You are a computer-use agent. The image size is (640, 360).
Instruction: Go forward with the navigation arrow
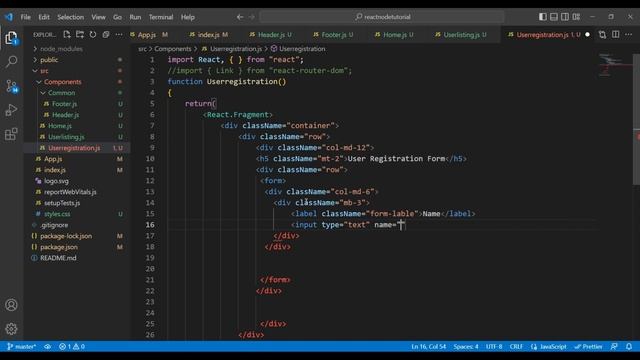251,17
